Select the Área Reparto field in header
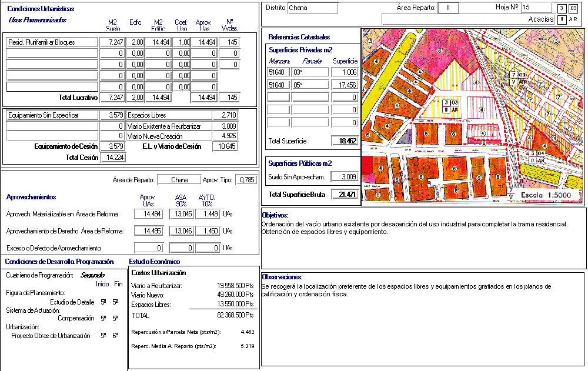 click(448, 8)
